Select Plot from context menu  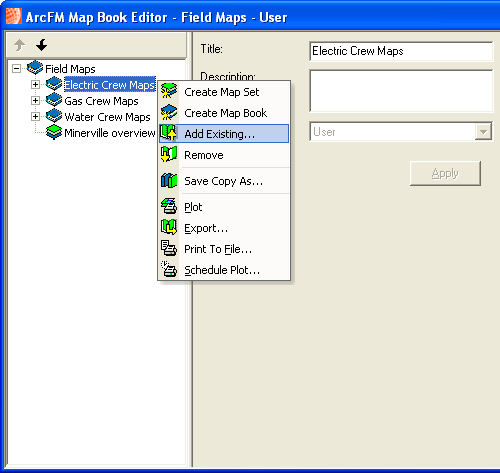pyautogui.click(x=224, y=207)
